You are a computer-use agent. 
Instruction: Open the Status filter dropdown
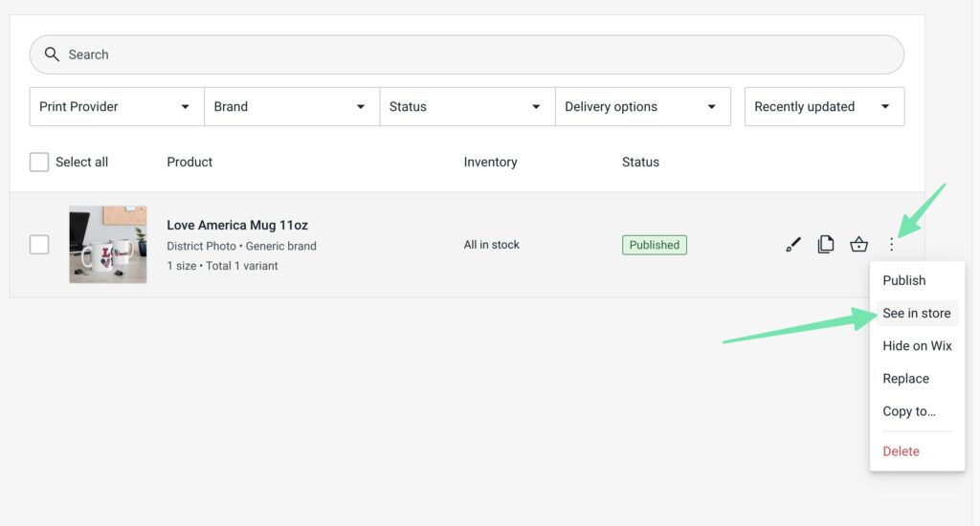click(x=466, y=106)
